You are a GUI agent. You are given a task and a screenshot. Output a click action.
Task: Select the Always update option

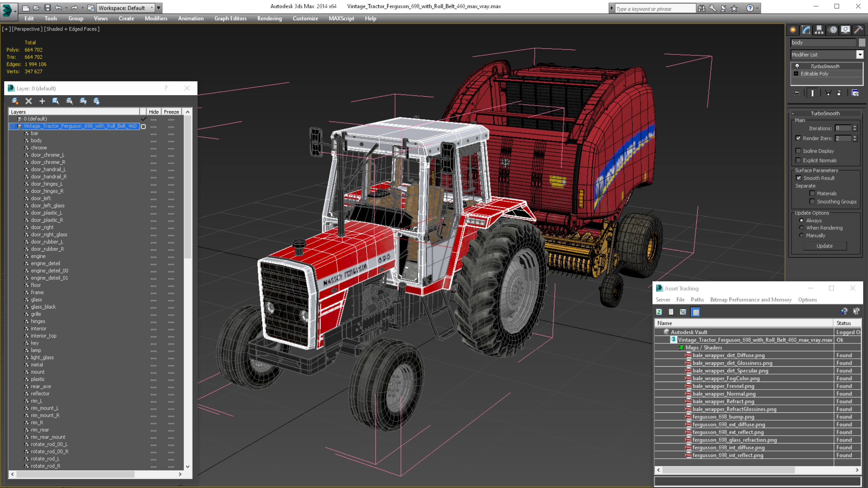tap(801, 220)
